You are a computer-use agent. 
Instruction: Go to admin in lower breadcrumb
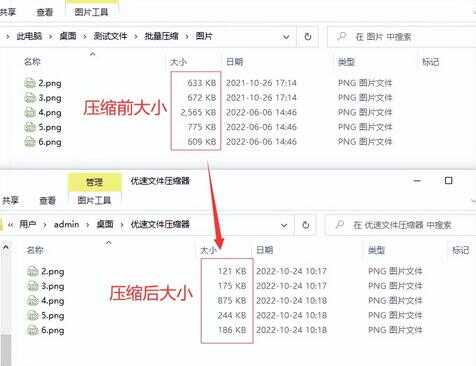[67, 225]
